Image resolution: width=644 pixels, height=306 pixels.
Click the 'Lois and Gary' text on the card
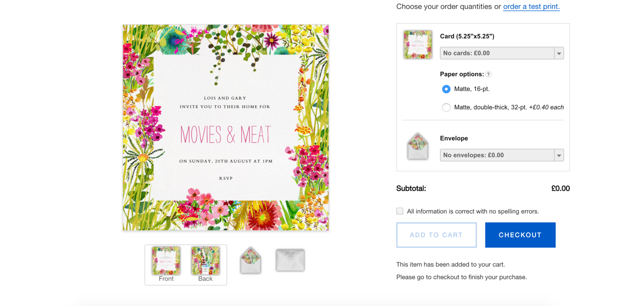tap(225, 98)
